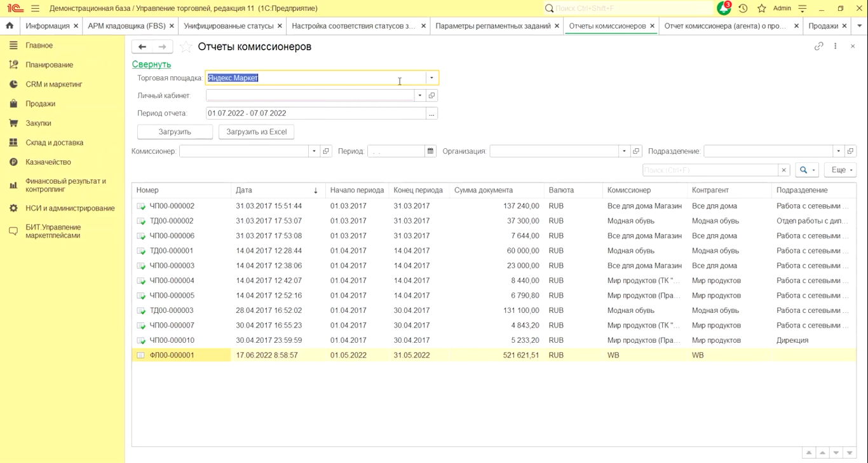Copy link to this form icon

coord(819,46)
